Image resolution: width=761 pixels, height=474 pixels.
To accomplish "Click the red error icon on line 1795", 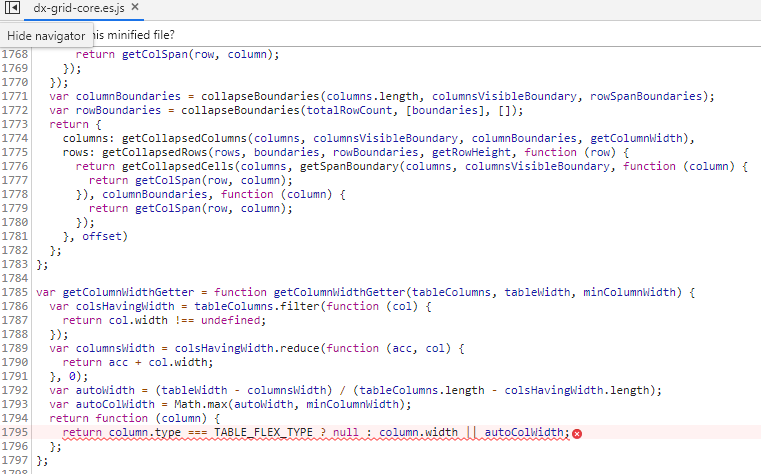I will tap(577, 434).
